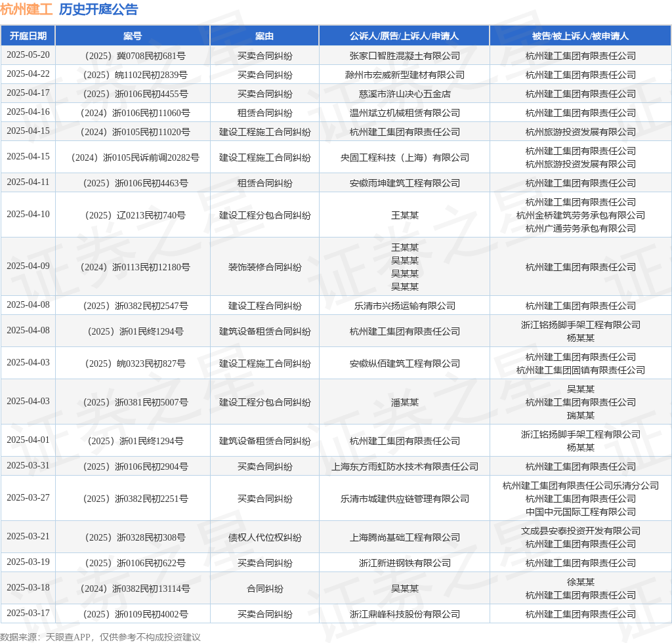Click the date 2025-04-10
The image size is (672, 643).
(28, 214)
